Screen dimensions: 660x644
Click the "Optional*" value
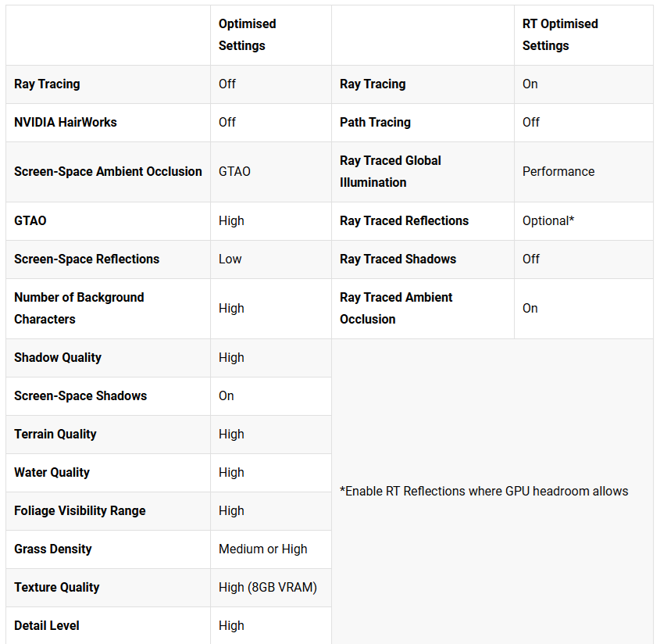click(548, 220)
